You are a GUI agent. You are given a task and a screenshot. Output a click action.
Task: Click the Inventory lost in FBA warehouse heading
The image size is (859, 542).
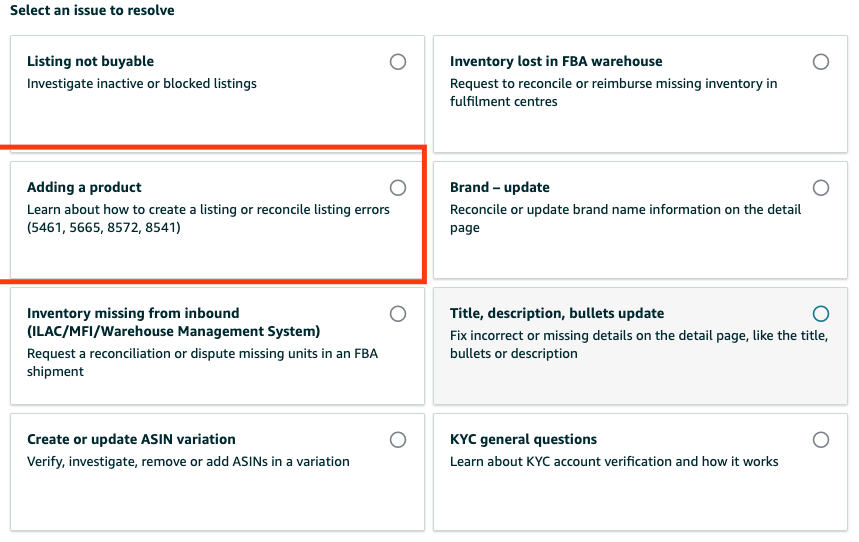pyautogui.click(x=556, y=61)
